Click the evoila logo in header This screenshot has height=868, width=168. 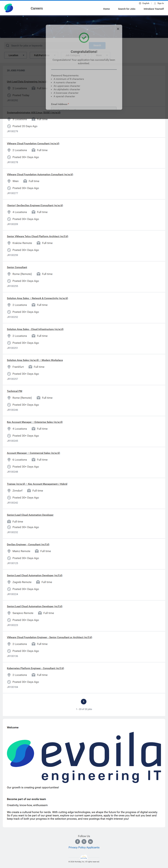coord(9,8)
